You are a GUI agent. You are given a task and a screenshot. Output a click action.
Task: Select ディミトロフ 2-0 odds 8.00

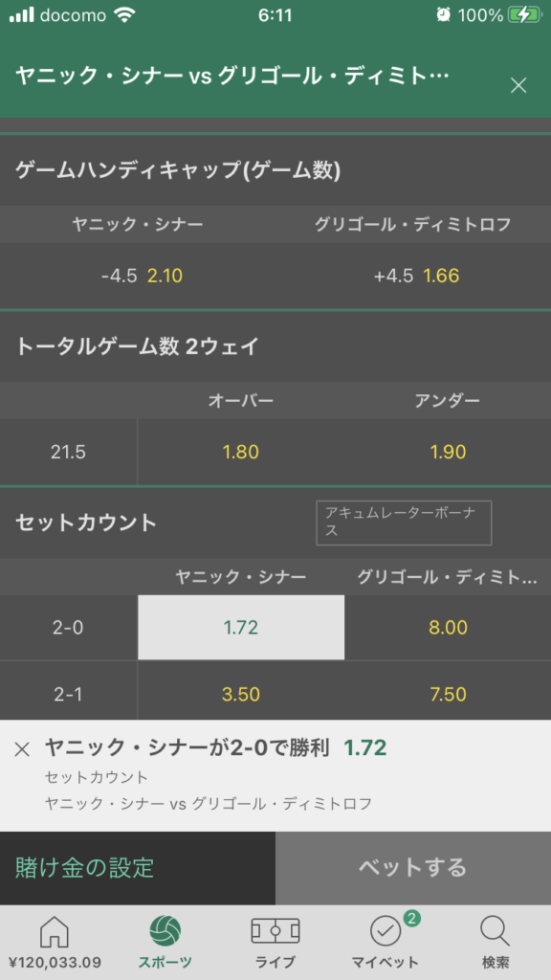pyautogui.click(x=448, y=628)
